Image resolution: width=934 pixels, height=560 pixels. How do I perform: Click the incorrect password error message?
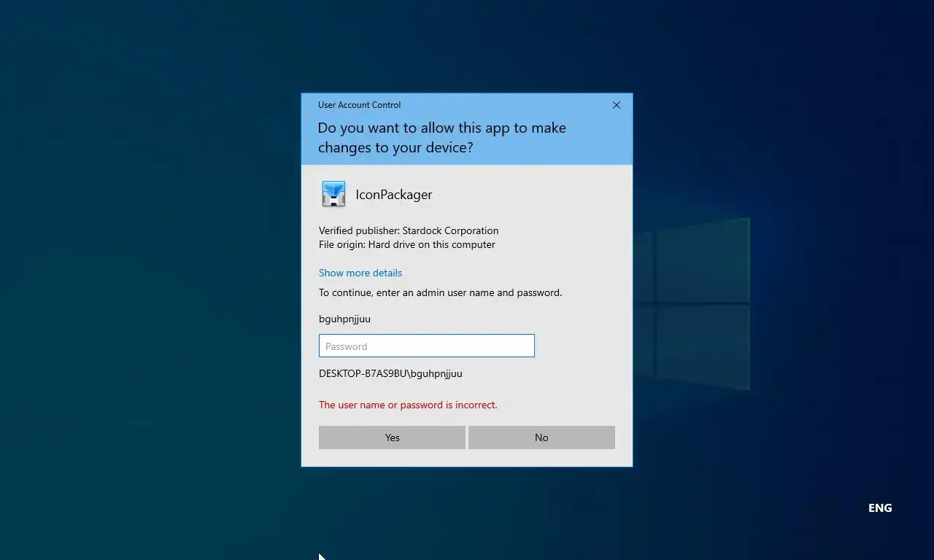pos(408,405)
